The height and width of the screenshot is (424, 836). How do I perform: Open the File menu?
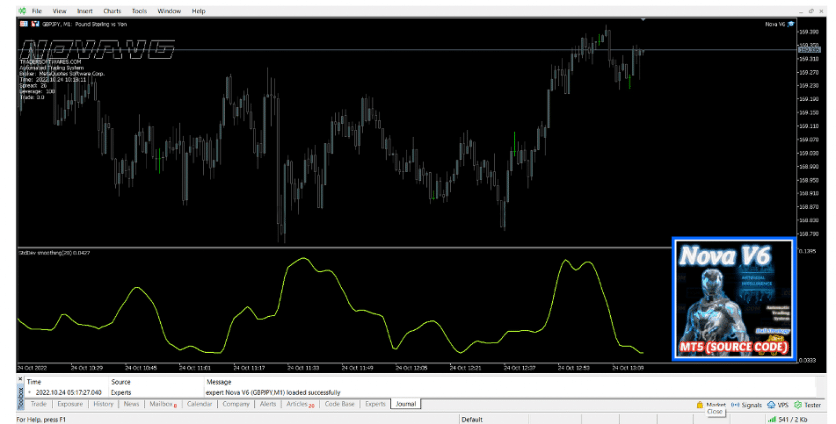[x=37, y=11]
